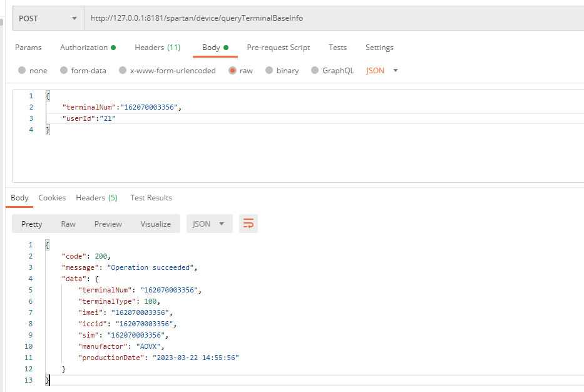
Task: Switch to the Params tab
Action: pos(28,48)
